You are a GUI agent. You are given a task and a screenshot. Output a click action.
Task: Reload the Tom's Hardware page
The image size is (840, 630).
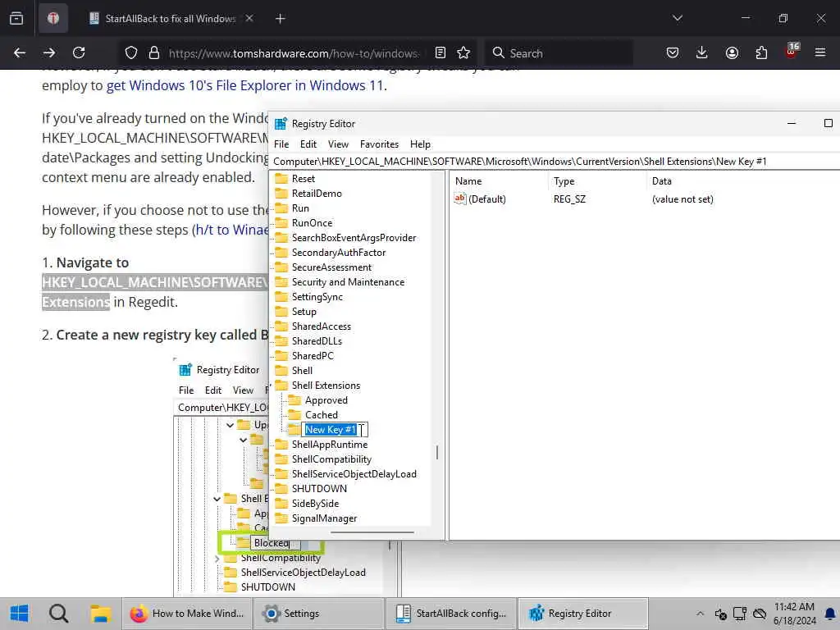click(x=79, y=52)
